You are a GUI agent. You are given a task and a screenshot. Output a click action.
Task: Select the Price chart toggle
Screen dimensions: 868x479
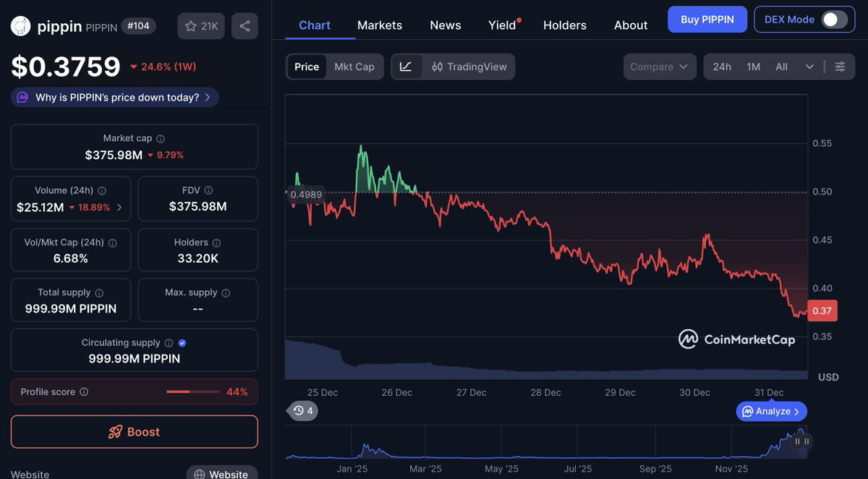click(306, 67)
